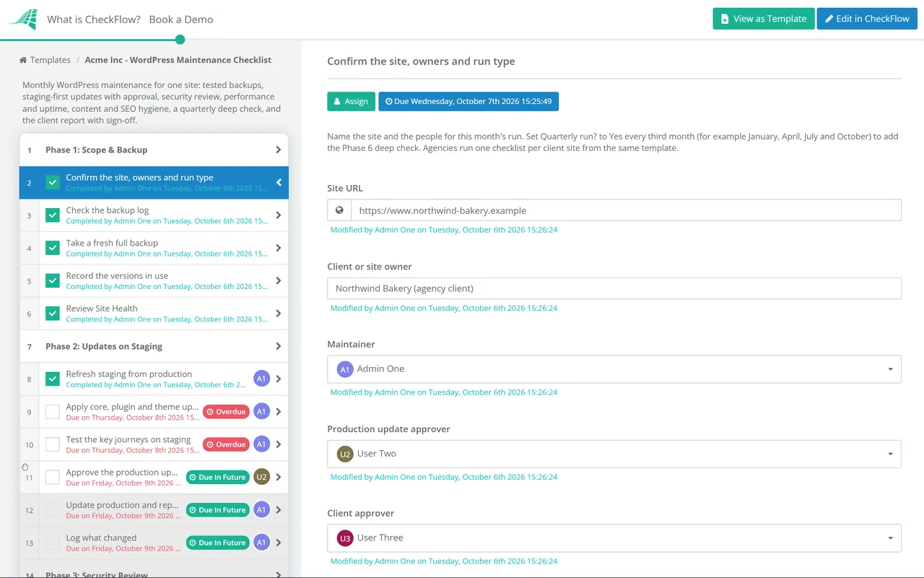The height and width of the screenshot is (578, 924).
Task: Click Due In Future badge on Update production task
Action: (217, 510)
